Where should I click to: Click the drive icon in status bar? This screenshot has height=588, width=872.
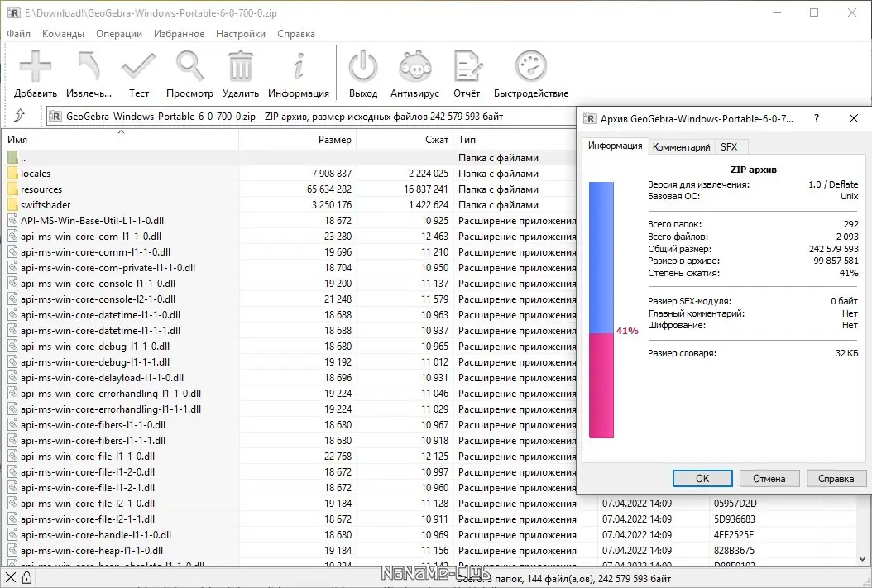pos(11,577)
